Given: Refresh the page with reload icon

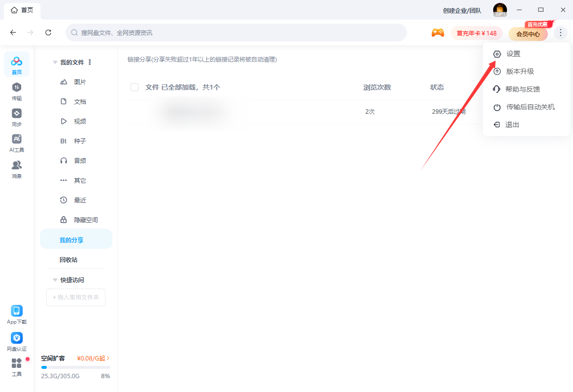Looking at the screenshot, I should tap(48, 33).
